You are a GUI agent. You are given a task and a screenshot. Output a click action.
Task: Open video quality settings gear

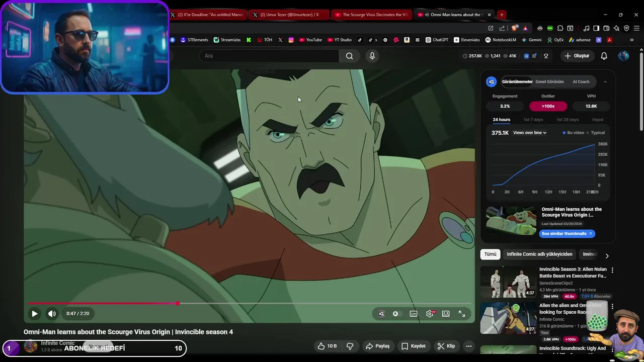[430, 314]
